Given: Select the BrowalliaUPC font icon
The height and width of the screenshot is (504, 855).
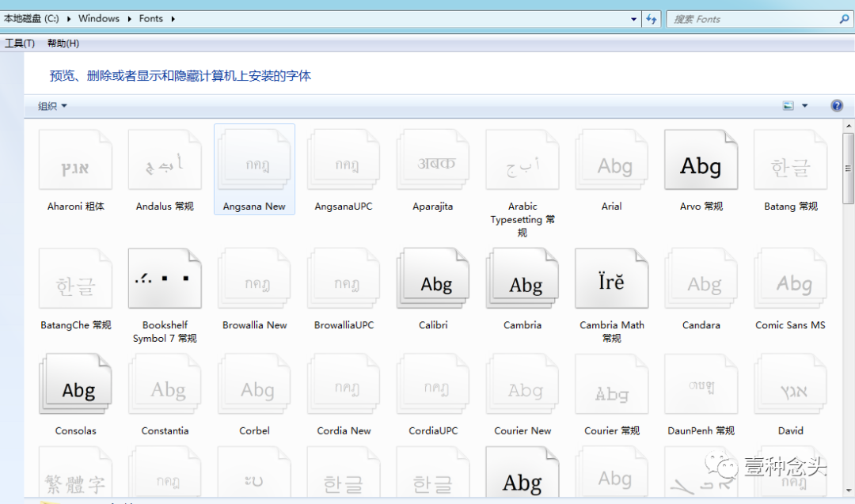Looking at the screenshot, I should 344,279.
